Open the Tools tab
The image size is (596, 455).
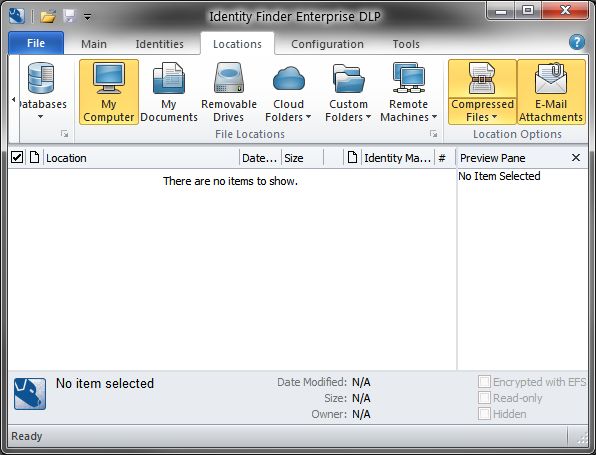pyautogui.click(x=406, y=44)
